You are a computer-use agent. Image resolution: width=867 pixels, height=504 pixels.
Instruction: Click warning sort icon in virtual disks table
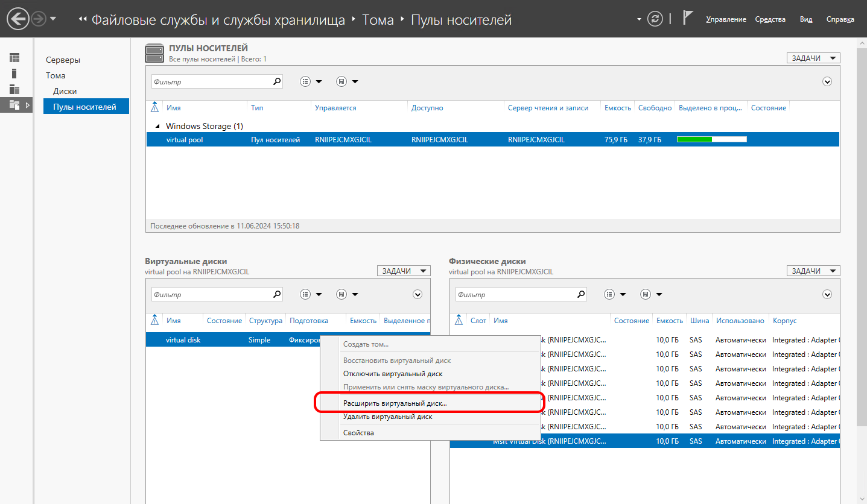(x=154, y=320)
